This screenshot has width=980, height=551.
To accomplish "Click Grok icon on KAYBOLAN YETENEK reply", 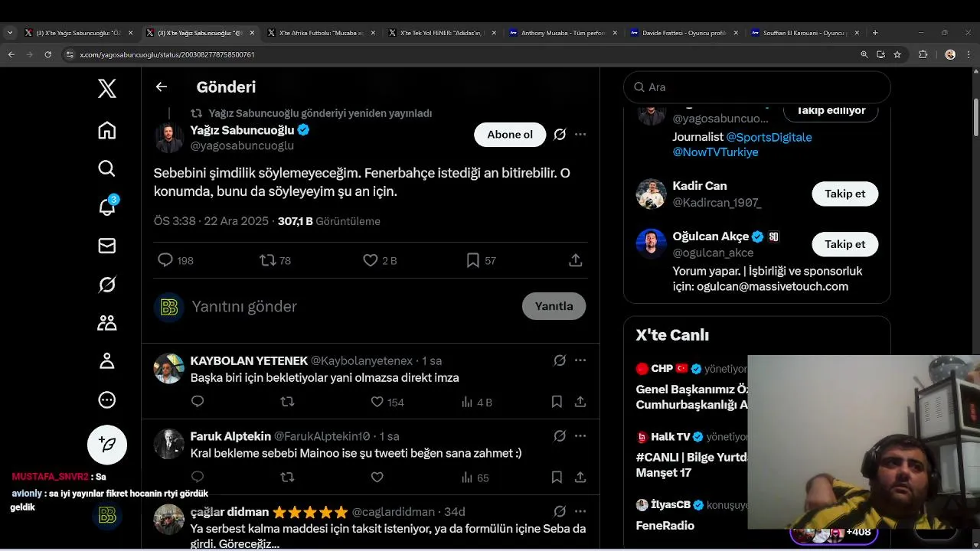I will tap(560, 360).
